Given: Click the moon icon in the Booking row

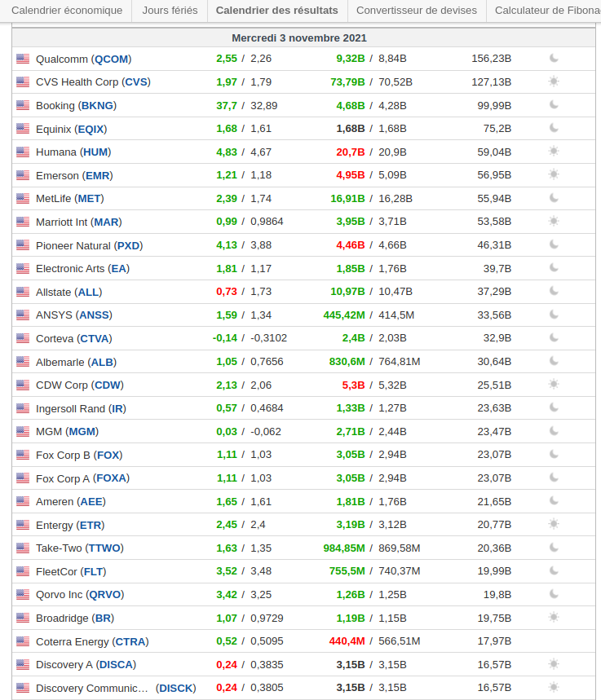Looking at the screenshot, I should 554,105.
